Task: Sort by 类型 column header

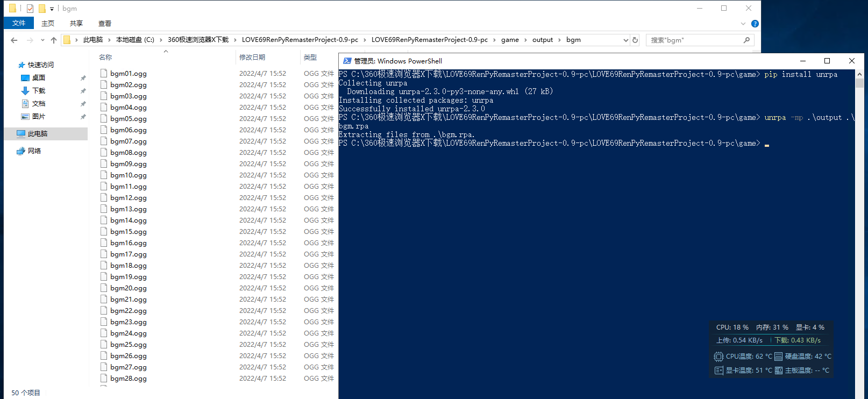Action: 310,57
